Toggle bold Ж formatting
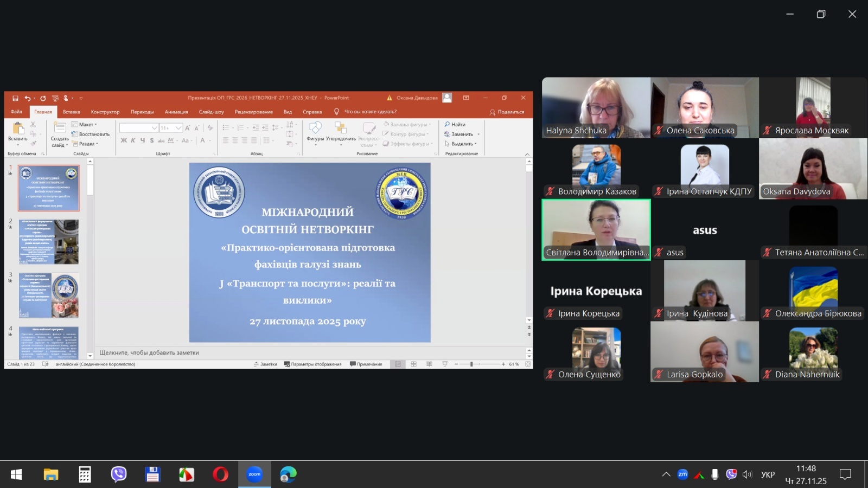The image size is (868, 488). click(124, 140)
